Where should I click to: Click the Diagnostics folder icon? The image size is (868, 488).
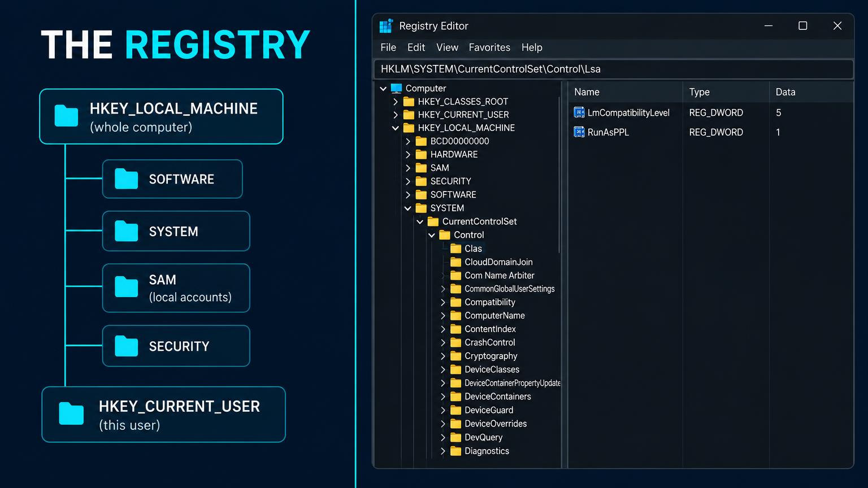456,451
